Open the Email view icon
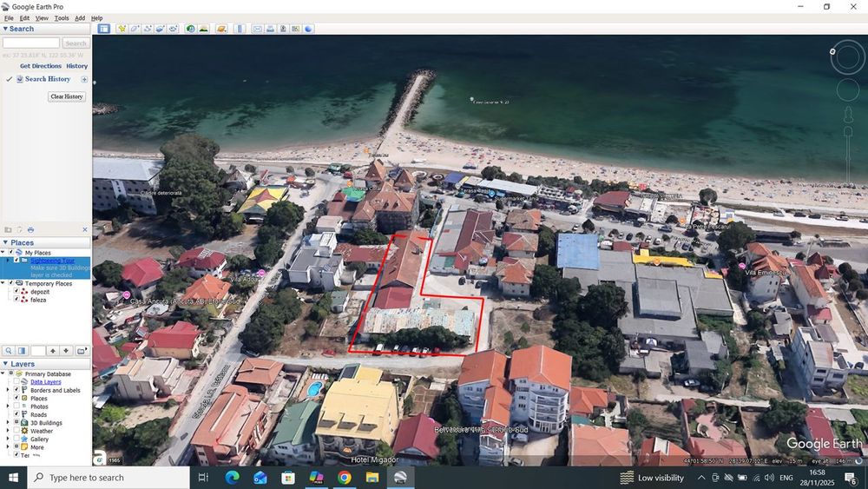 point(258,29)
